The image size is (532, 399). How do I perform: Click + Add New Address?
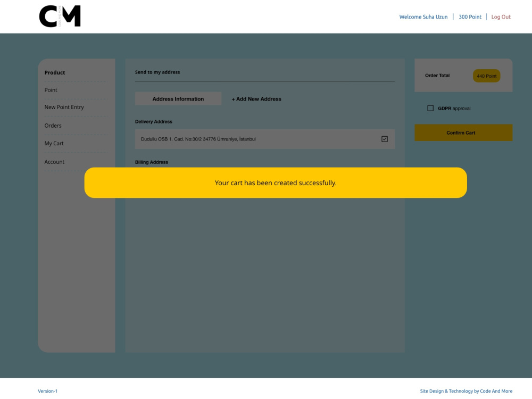pyautogui.click(x=256, y=99)
